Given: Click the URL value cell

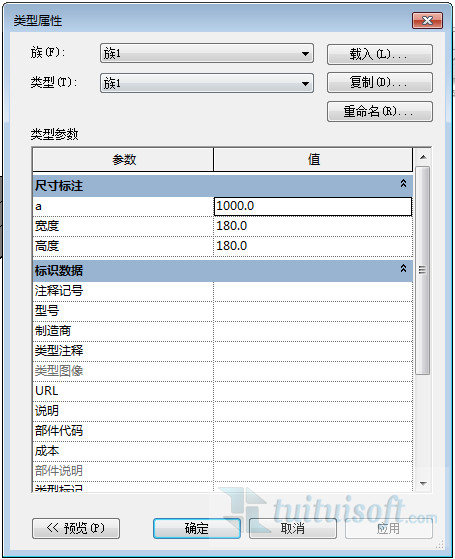Looking at the screenshot, I should tap(313, 391).
